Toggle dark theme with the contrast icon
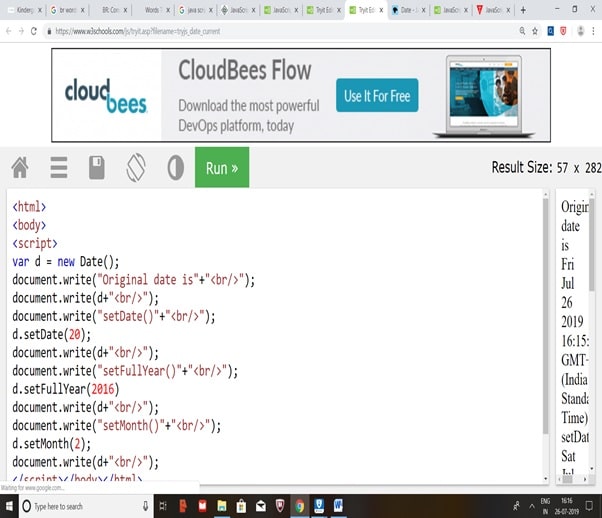This screenshot has width=602, height=518. pos(175,167)
